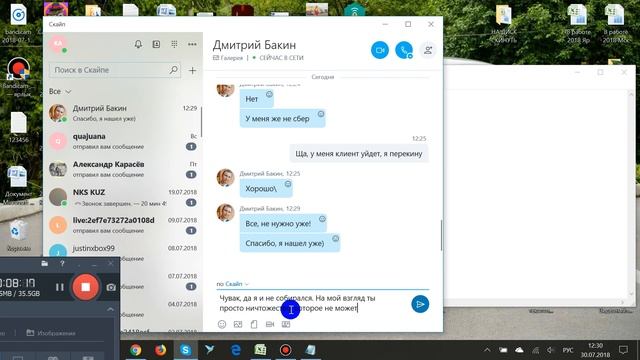Open the Windows action center

coord(623,350)
